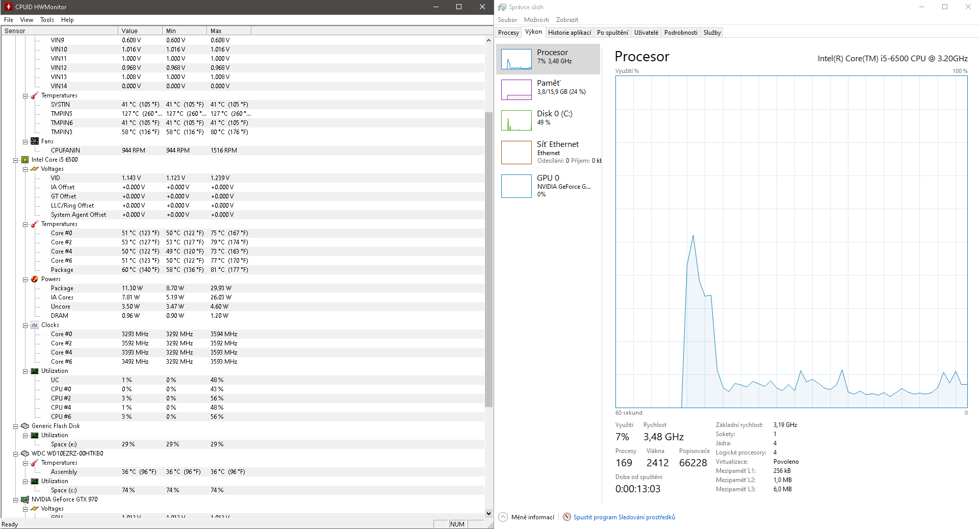The image size is (980, 529).
Task: Collapse the Clocks tree node
Action: [x=25, y=325]
